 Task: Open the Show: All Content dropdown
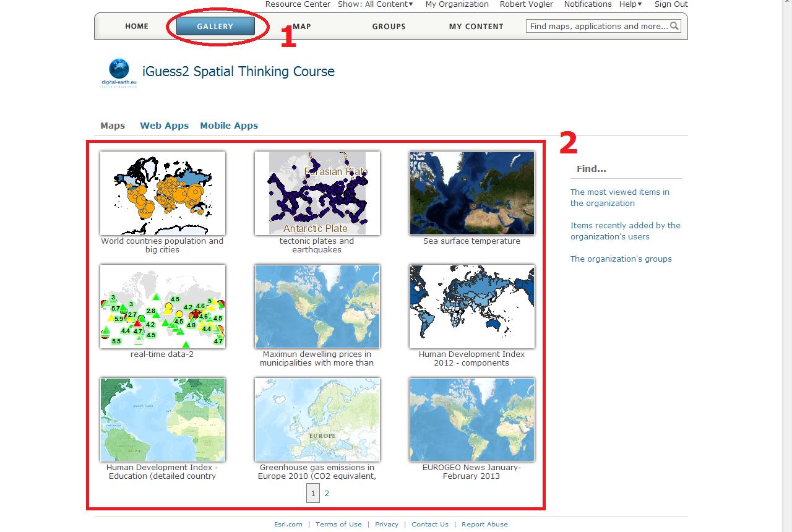point(376,4)
